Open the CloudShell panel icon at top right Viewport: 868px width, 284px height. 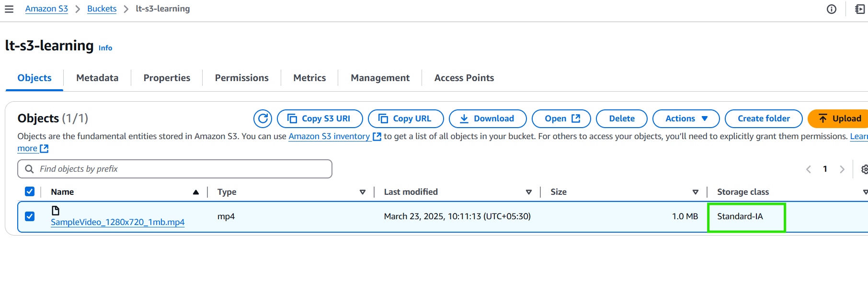pyautogui.click(x=860, y=9)
